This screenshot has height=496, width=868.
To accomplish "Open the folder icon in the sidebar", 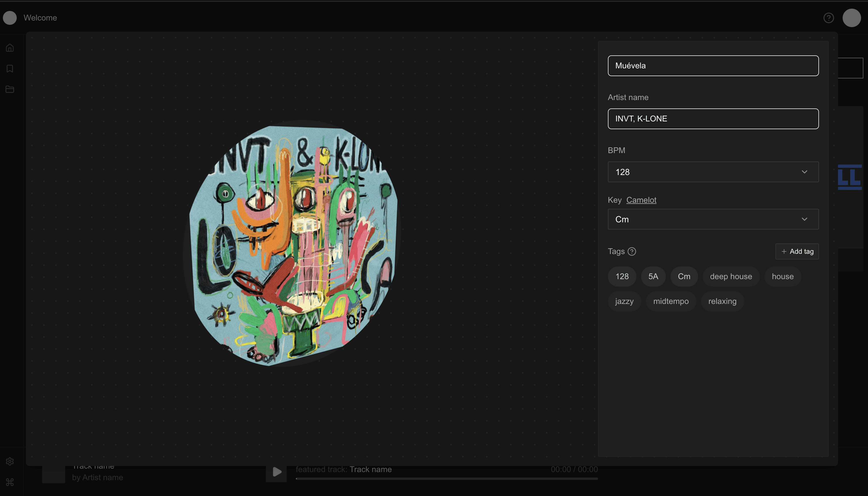I will pos(10,89).
